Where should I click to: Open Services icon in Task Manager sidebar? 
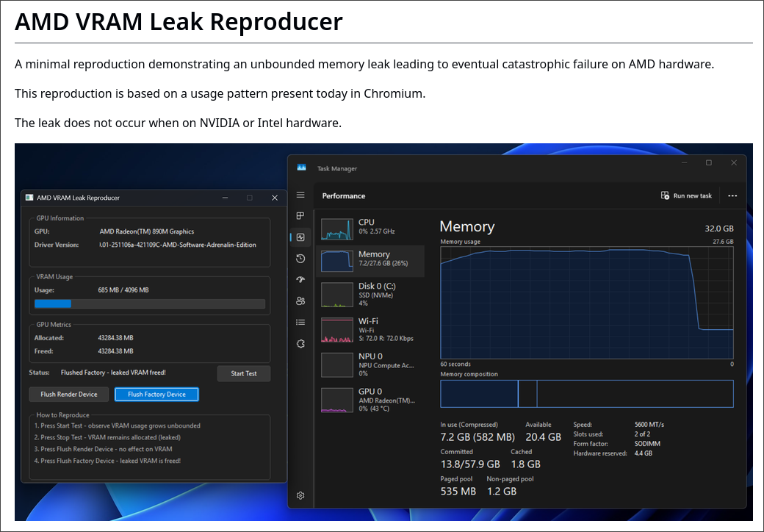(x=300, y=343)
